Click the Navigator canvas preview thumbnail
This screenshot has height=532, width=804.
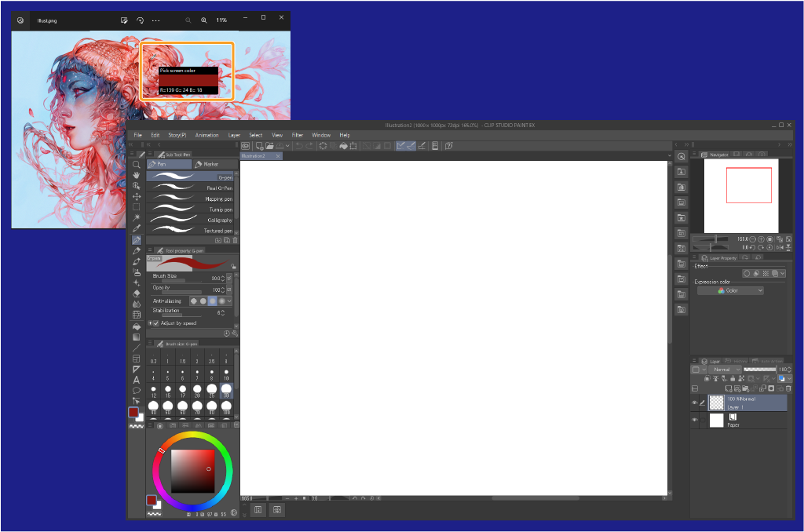point(740,195)
